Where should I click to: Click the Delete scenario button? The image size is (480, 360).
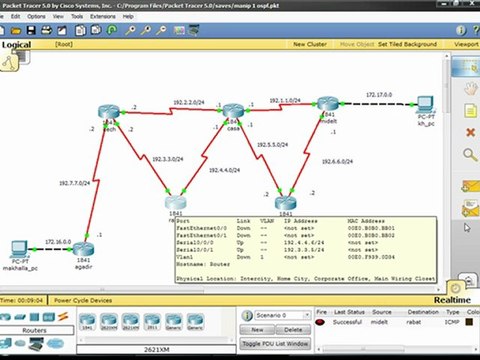pos(293,330)
